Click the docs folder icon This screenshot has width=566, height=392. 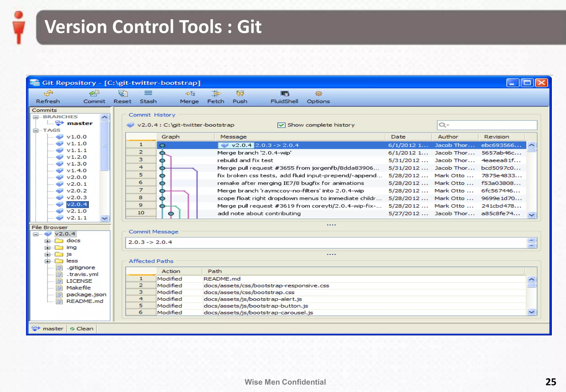coord(59,241)
